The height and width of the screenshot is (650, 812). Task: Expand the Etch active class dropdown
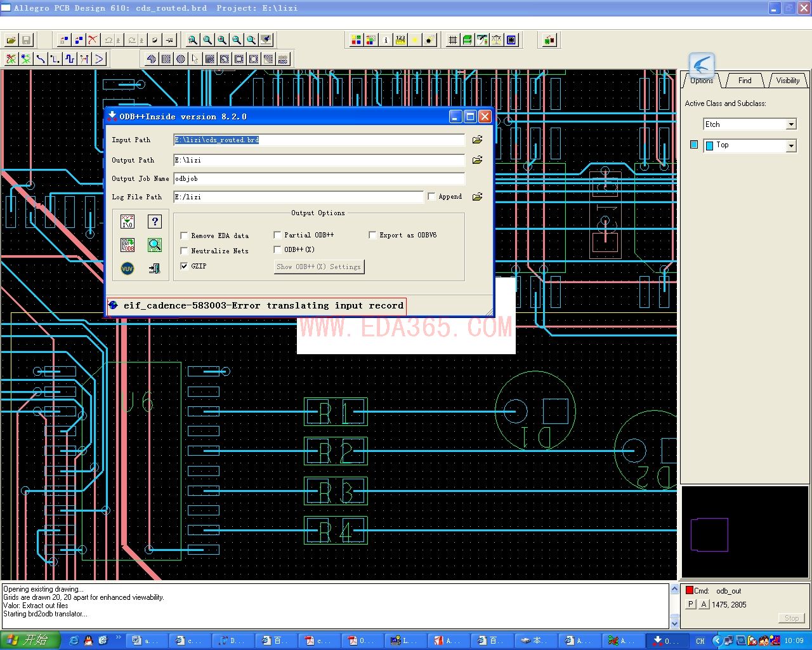coord(790,124)
